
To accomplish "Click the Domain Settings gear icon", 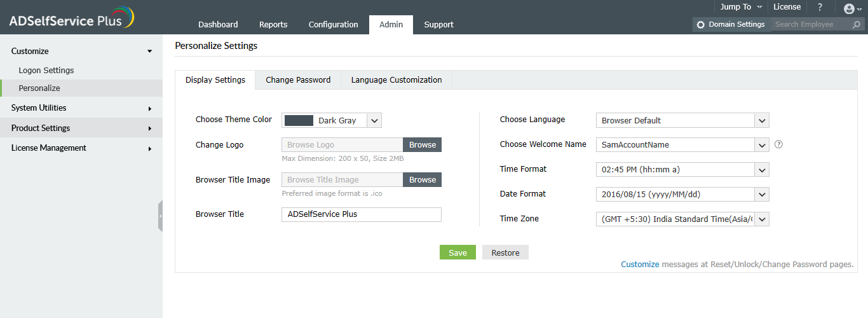I will click(701, 25).
